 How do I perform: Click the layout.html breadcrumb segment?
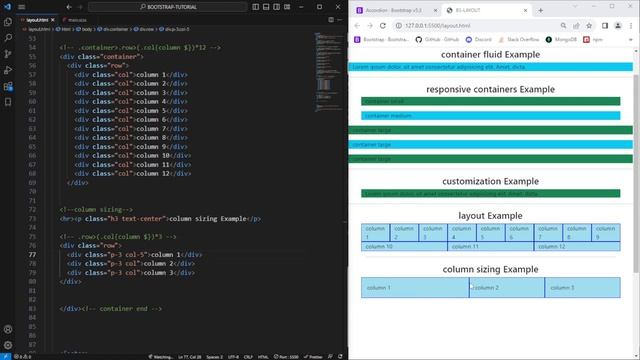pyautogui.click(x=37, y=29)
